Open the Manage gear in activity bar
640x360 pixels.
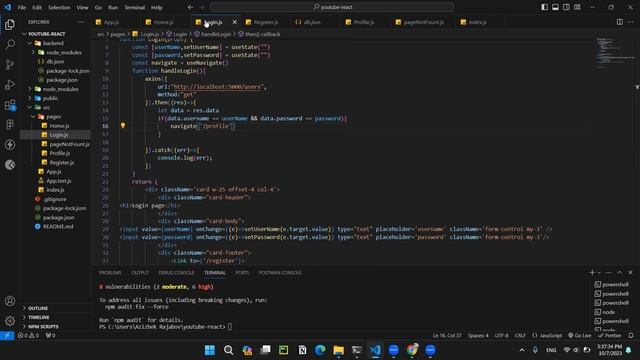10,321
